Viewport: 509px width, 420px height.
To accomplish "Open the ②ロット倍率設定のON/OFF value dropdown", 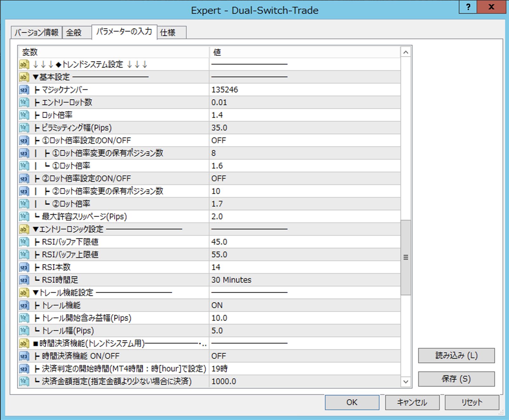I will click(x=304, y=179).
